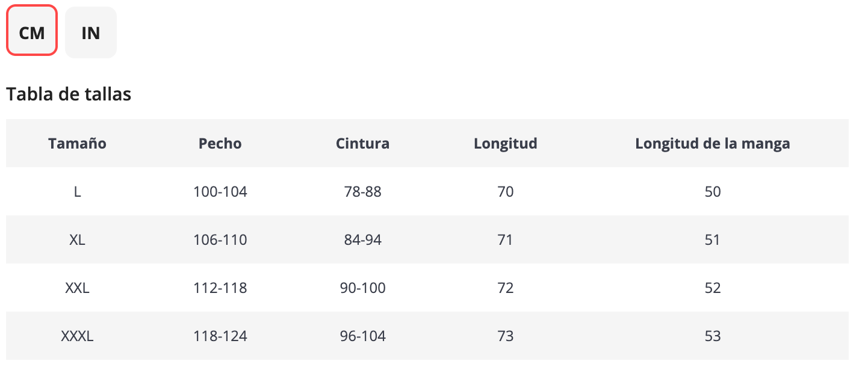Select the L size row label
868x379 pixels.
click(77, 192)
